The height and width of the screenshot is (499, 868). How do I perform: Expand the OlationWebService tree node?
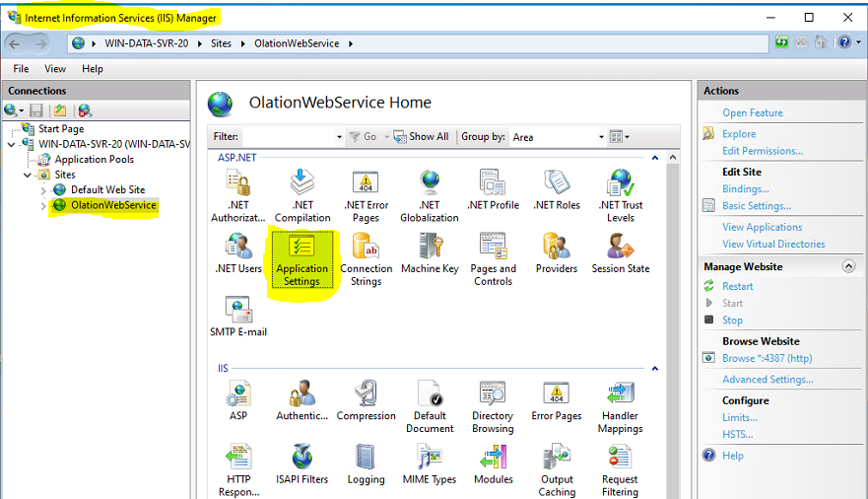(x=43, y=206)
